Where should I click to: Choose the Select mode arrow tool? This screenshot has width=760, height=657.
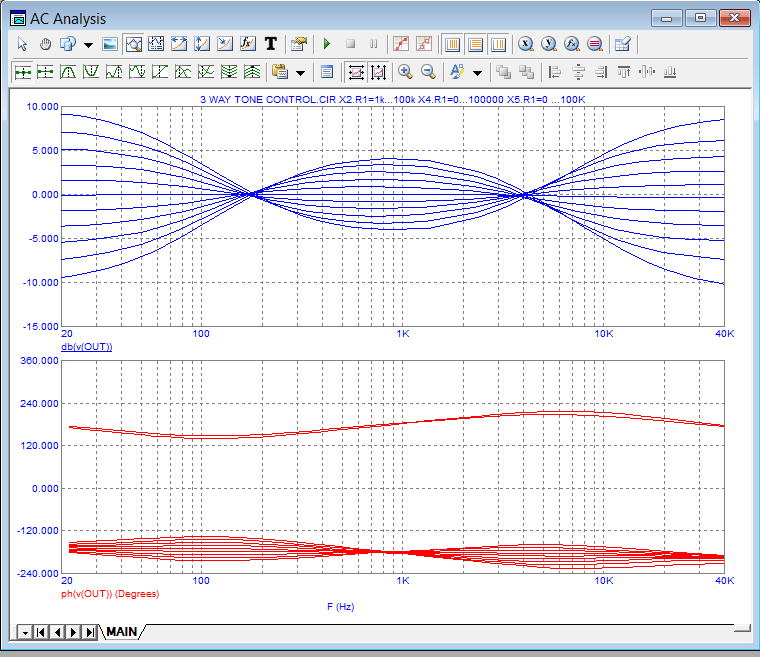tap(22, 44)
